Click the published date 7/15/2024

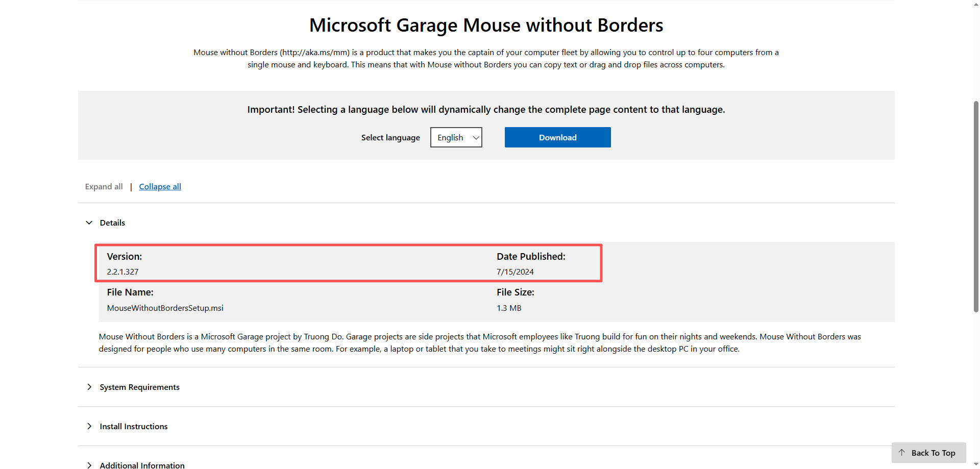click(x=515, y=272)
